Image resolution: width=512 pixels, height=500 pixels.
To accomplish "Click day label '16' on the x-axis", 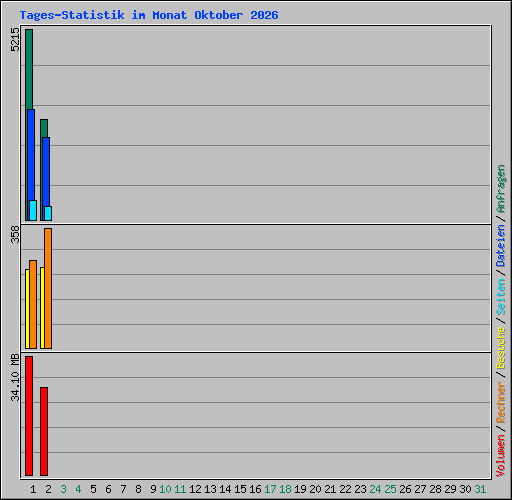I will point(255,489).
